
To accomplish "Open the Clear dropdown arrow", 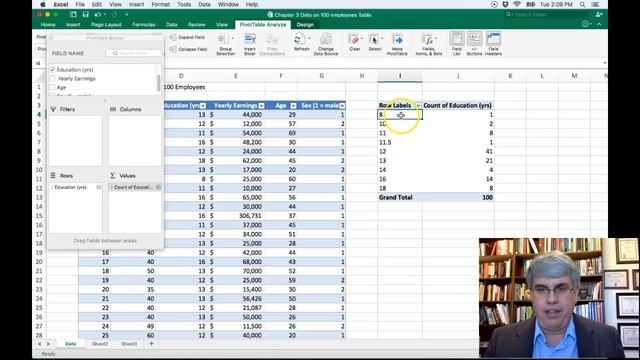I will coord(362,38).
